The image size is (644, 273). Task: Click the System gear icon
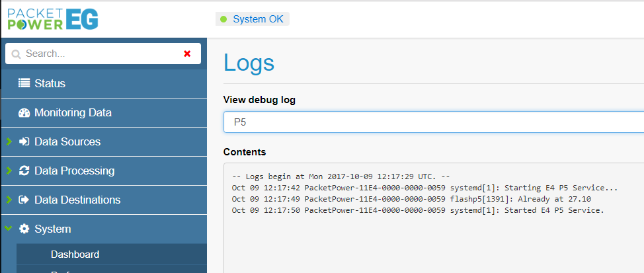tap(24, 229)
